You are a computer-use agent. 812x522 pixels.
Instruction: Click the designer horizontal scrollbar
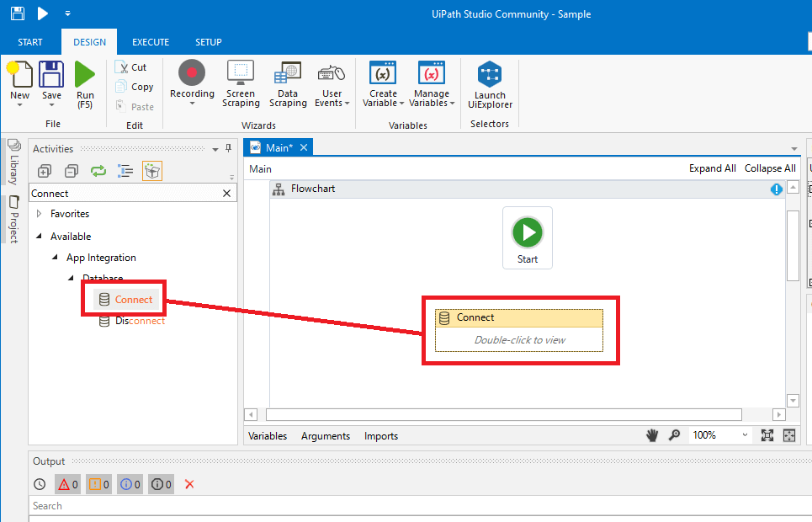tap(503, 414)
